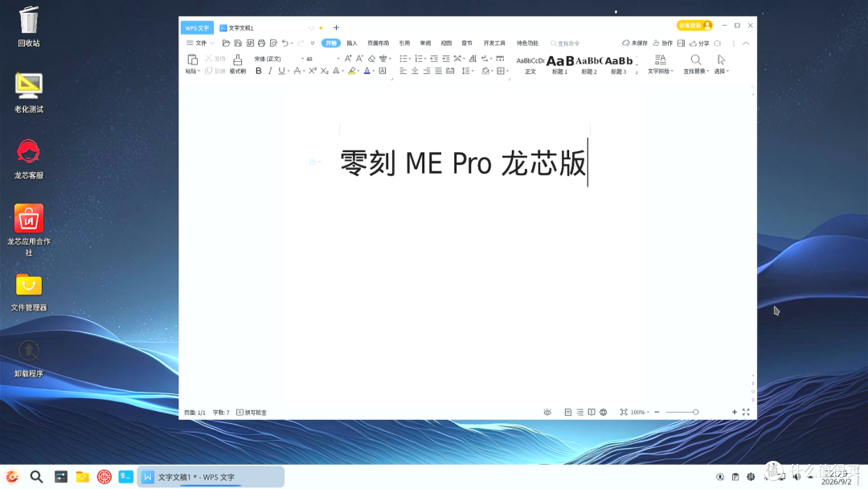The width and height of the screenshot is (868, 489).
Task: Undo the last action
Action: pyautogui.click(x=285, y=43)
